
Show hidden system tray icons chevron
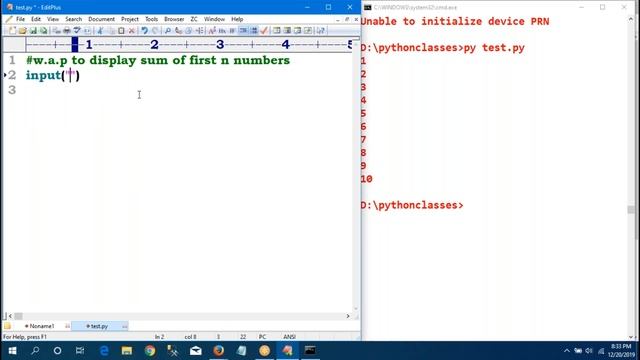[x=567, y=351]
